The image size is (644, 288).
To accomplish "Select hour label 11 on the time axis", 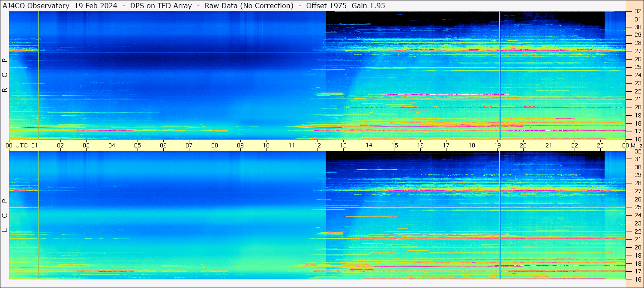I will [292, 145].
